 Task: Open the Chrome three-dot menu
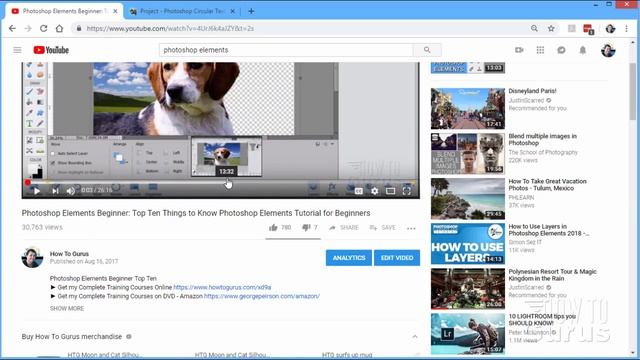pyautogui.click(x=626, y=28)
